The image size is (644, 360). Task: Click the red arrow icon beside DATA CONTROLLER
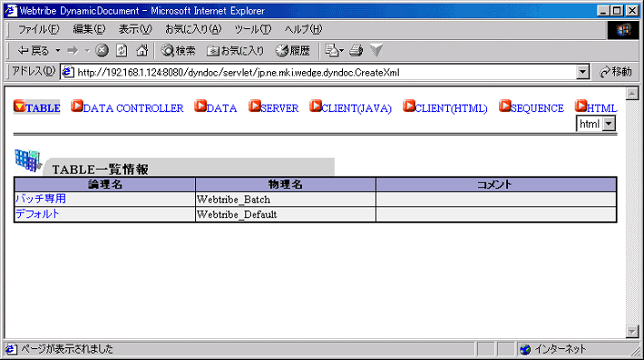[77, 106]
